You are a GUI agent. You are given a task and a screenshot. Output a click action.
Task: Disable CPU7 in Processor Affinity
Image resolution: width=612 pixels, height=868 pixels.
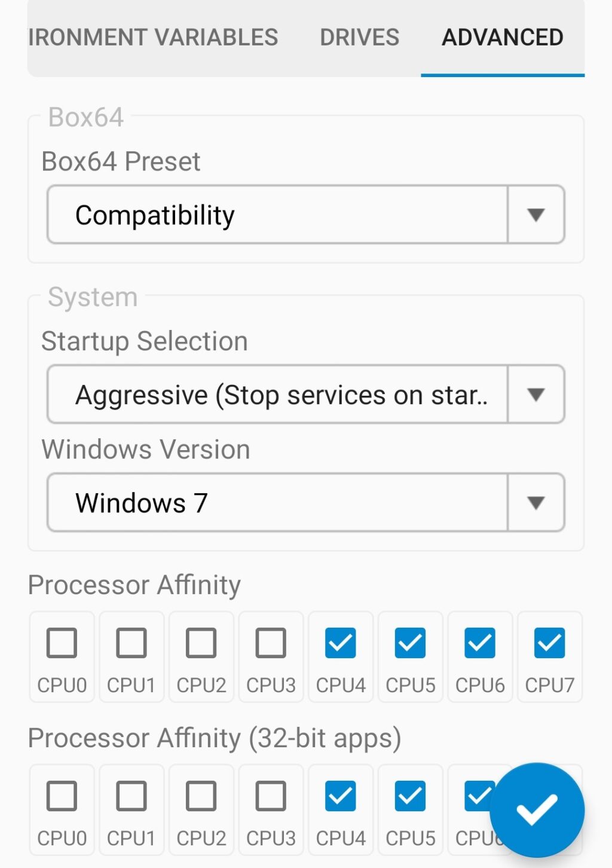point(549,643)
